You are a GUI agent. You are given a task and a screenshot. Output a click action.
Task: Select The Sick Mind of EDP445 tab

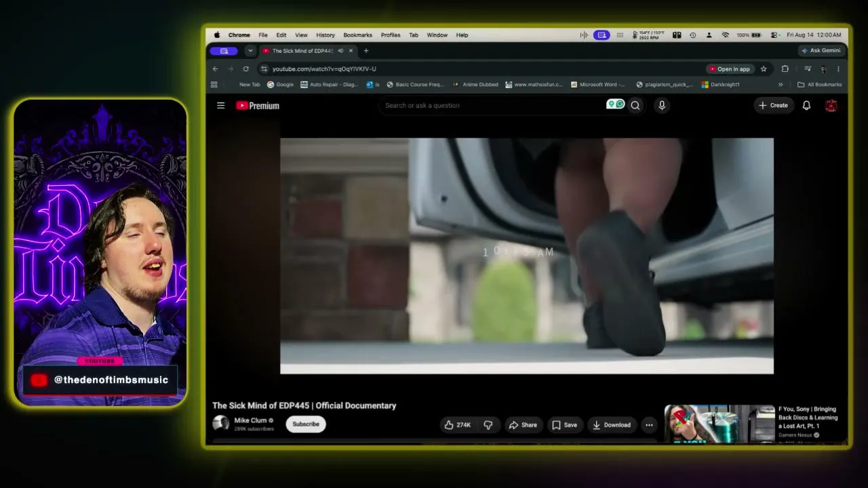pyautogui.click(x=308, y=51)
